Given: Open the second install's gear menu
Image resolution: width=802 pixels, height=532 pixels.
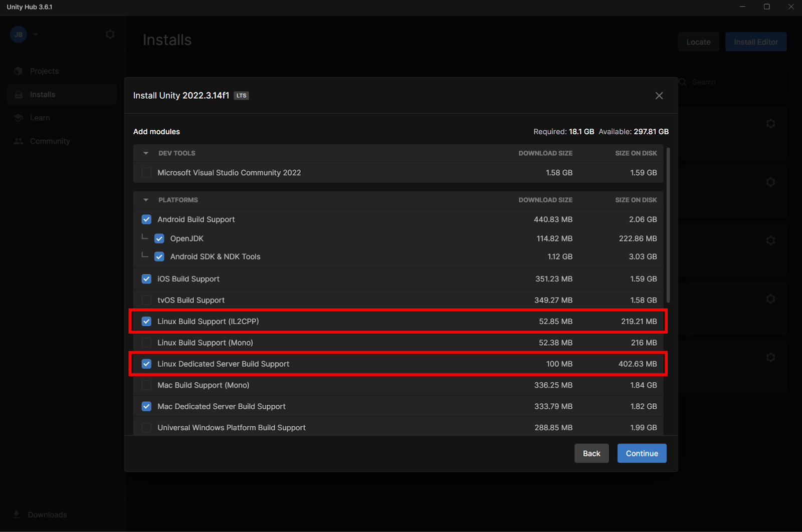Looking at the screenshot, I should pyautogui.click(x=771, y=182).
